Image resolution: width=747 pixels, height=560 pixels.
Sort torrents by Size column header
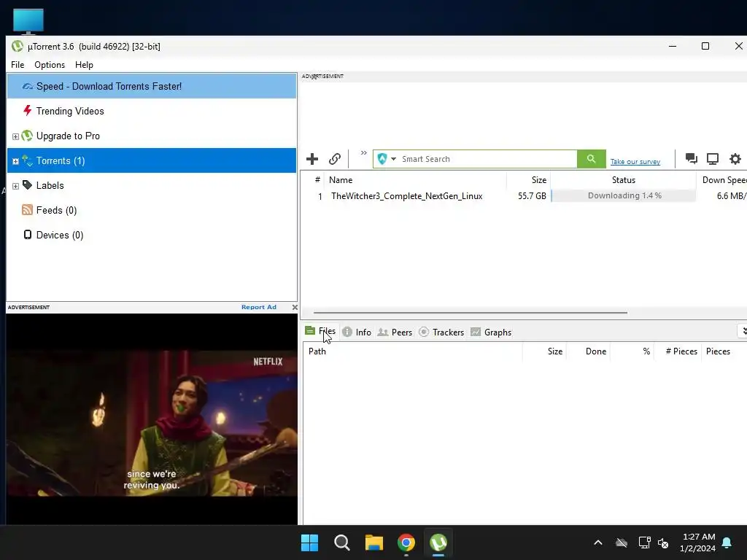point(528,179)
